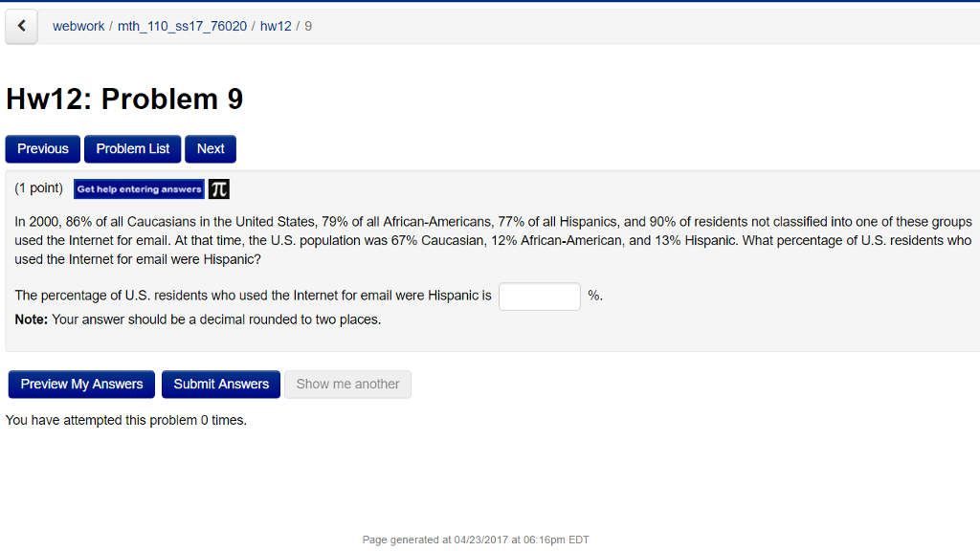The image size is (980, 551).
Task: Click the "Get help entering answers" badge
Action: [x=139, y=188]
